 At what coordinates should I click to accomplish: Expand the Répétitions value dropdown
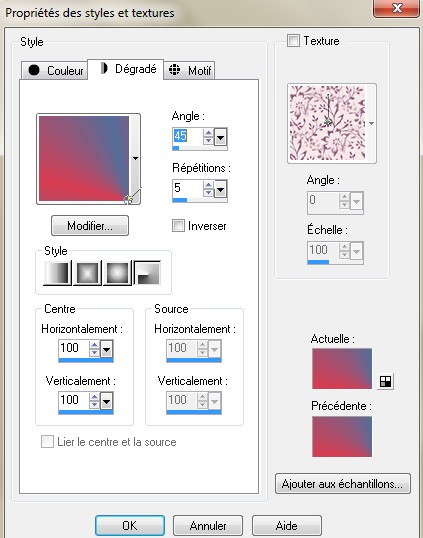(x=220, y=189)
